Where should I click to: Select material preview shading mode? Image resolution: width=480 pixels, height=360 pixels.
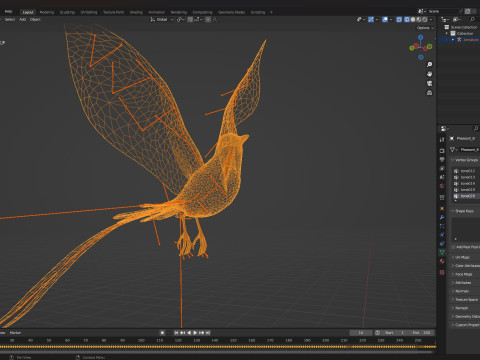[x=419, y=19]
